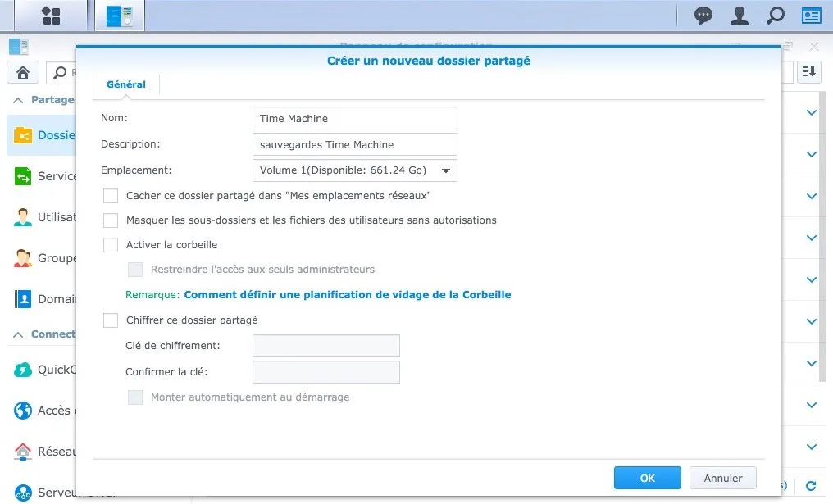Click the "Remarque:" label text

[152, 295]
